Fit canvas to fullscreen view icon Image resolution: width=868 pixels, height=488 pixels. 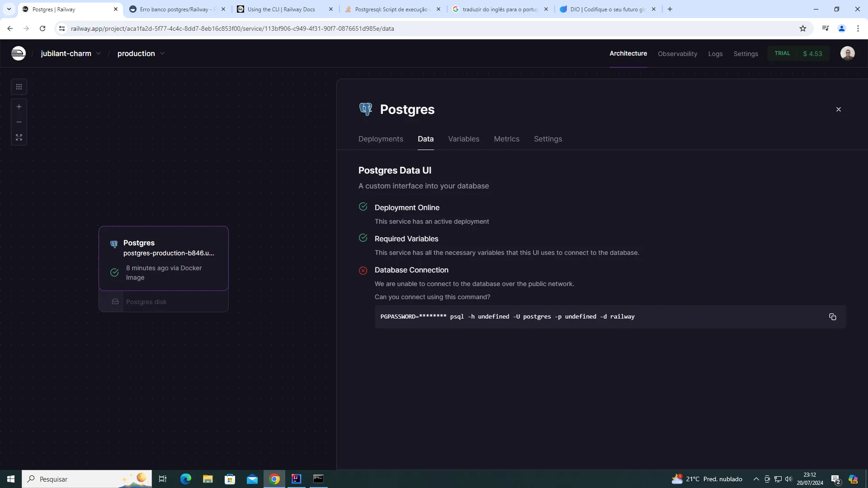coord(19,137)
